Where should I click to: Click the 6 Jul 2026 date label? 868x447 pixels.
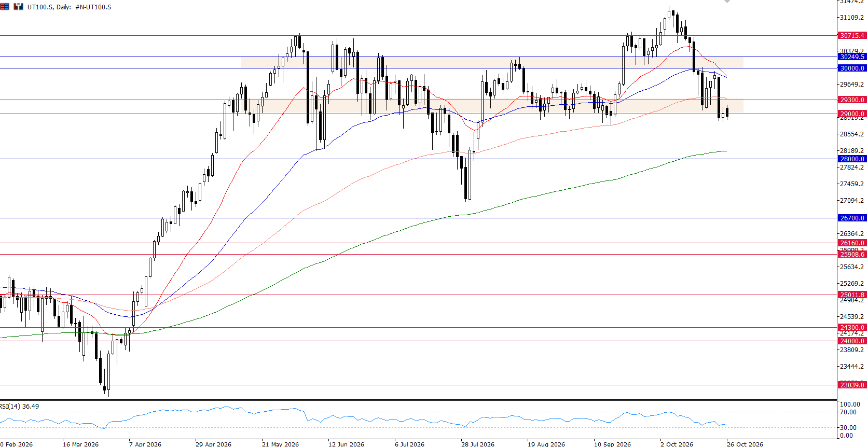coord(409,444)
